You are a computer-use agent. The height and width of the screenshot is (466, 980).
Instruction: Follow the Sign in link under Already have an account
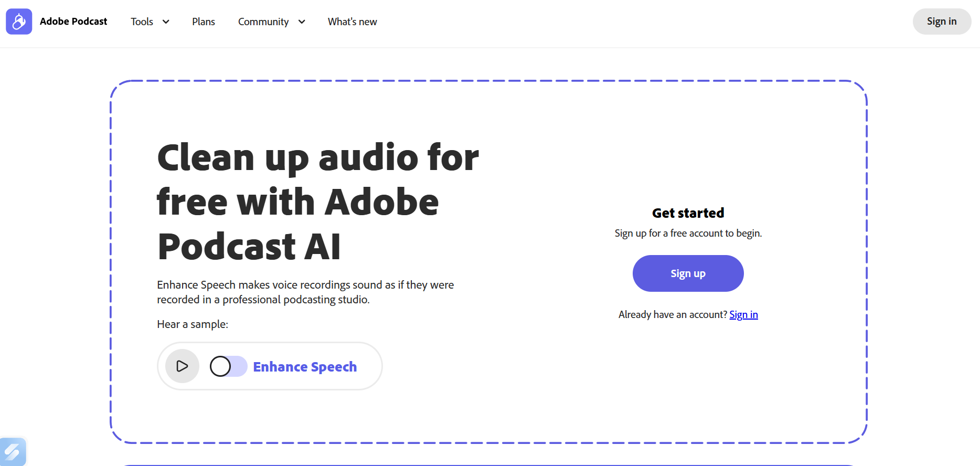click(743, 315)
